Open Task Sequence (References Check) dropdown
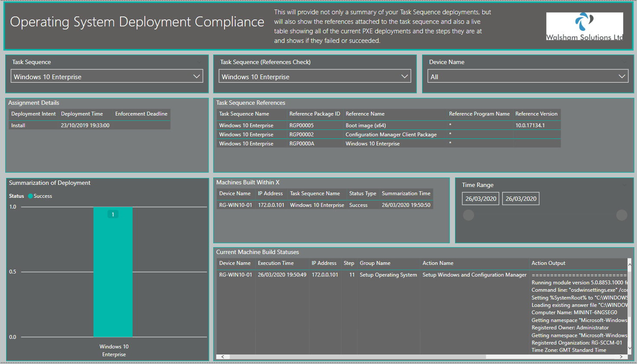This screenshot has width=637, height=364. point(315,76)
